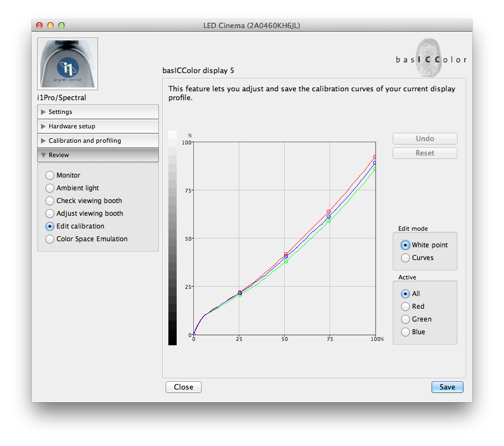Expand Calibration and profiling section

coord(98,141)
